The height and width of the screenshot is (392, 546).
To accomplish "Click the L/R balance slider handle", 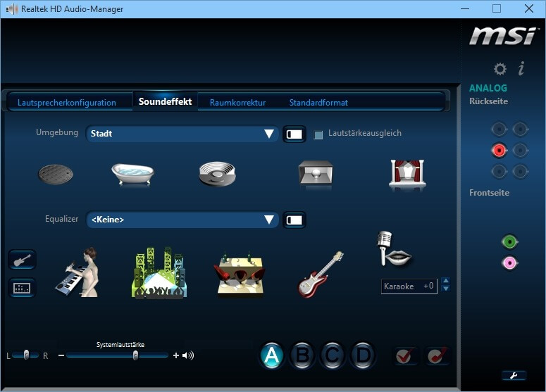I will coord(26,355).
